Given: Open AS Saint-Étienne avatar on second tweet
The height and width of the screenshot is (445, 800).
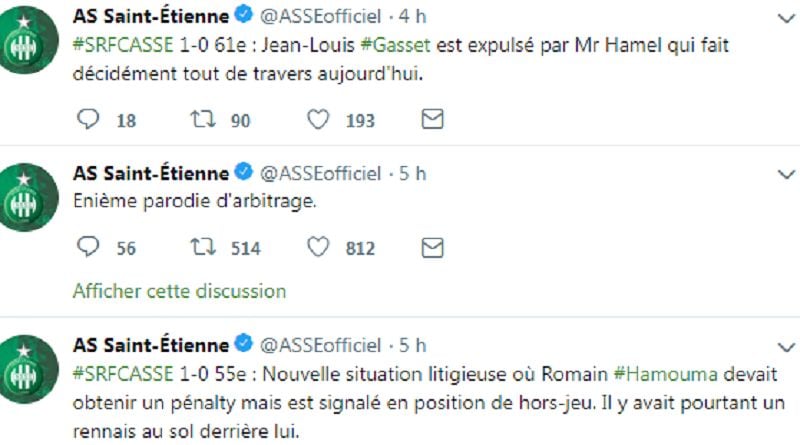Looking at the screenshot, I should point(28,197).
